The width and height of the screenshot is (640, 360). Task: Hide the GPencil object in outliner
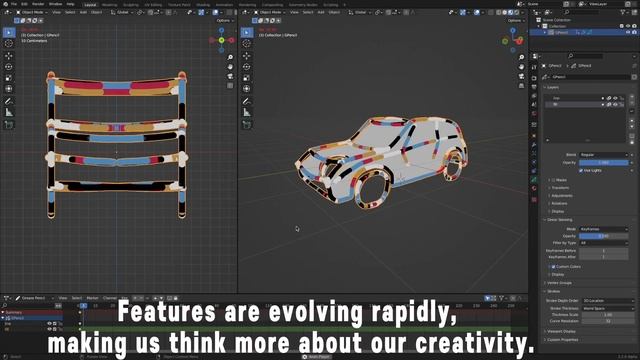pos(628,32)
